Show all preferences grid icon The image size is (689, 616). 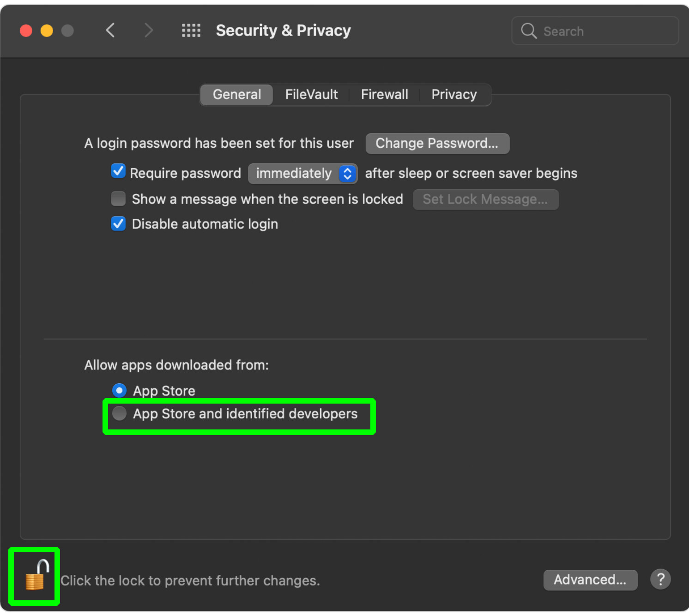coord(191,30)
